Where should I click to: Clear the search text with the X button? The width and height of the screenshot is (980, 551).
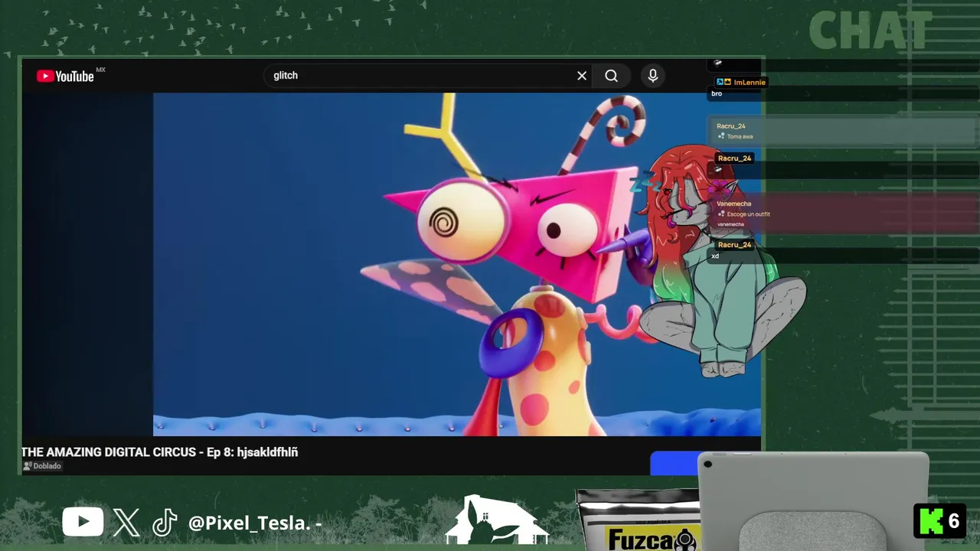(x=582, y=76)
